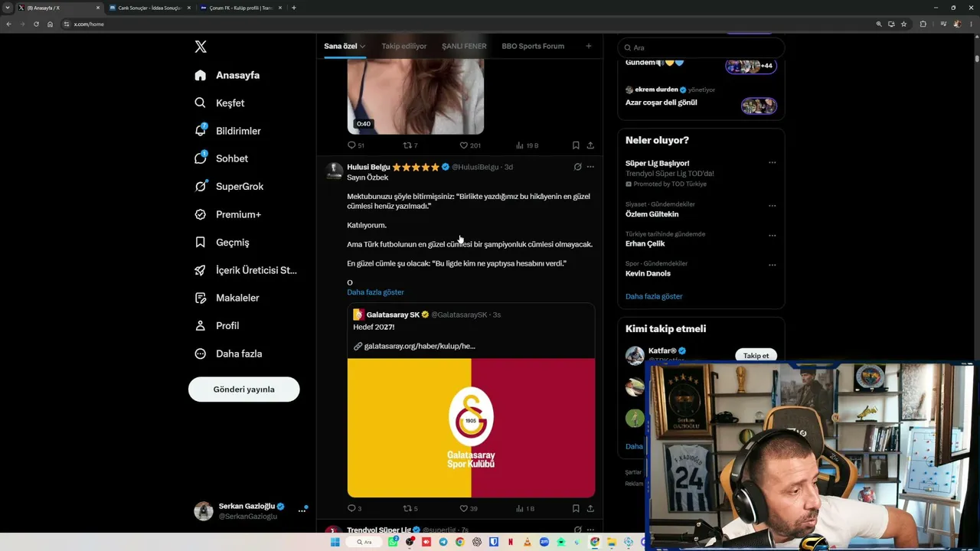Screen dimensions: 980x551
Task: Open the Özlem Gültekin trending topic
Action: [x=652, y=214]
